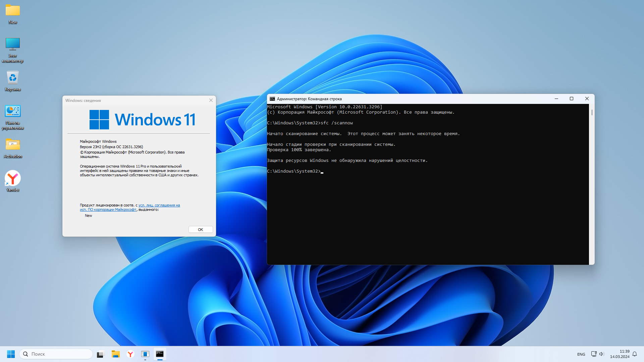
Task: Click the Поиск search box
Action: 56,354
